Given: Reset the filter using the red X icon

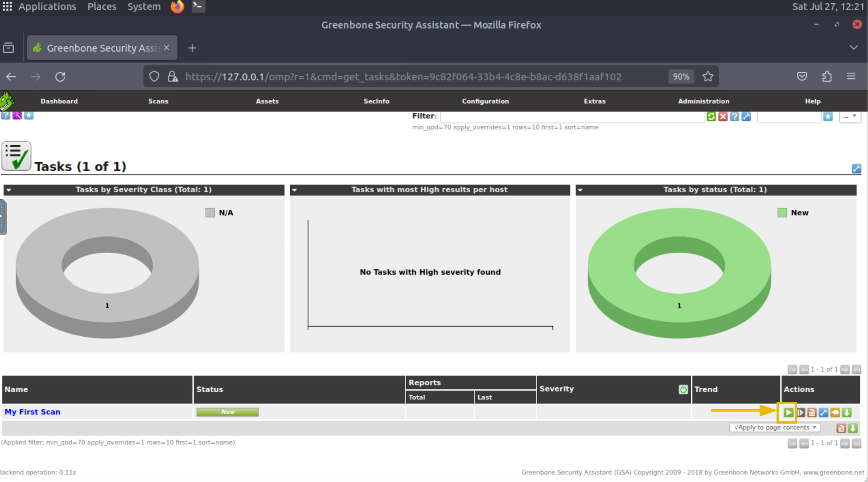Looking at the screenshot, I should pyautogui.click(x=723, y=116).
